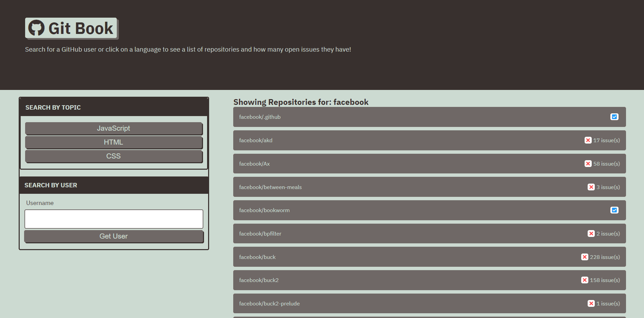Click the SEARCH BY TOPIC heading
This screenshot has height=318, width=644.
[53, 108]
